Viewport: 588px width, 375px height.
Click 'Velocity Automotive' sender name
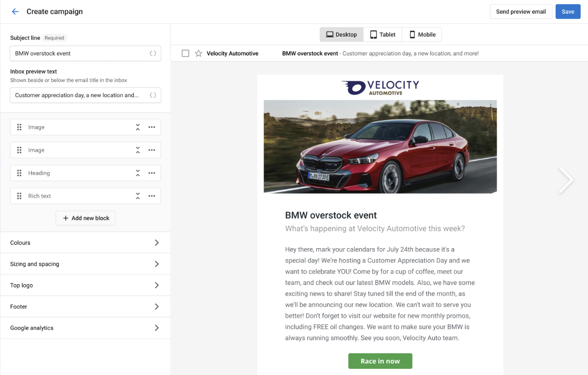(233, 53)
